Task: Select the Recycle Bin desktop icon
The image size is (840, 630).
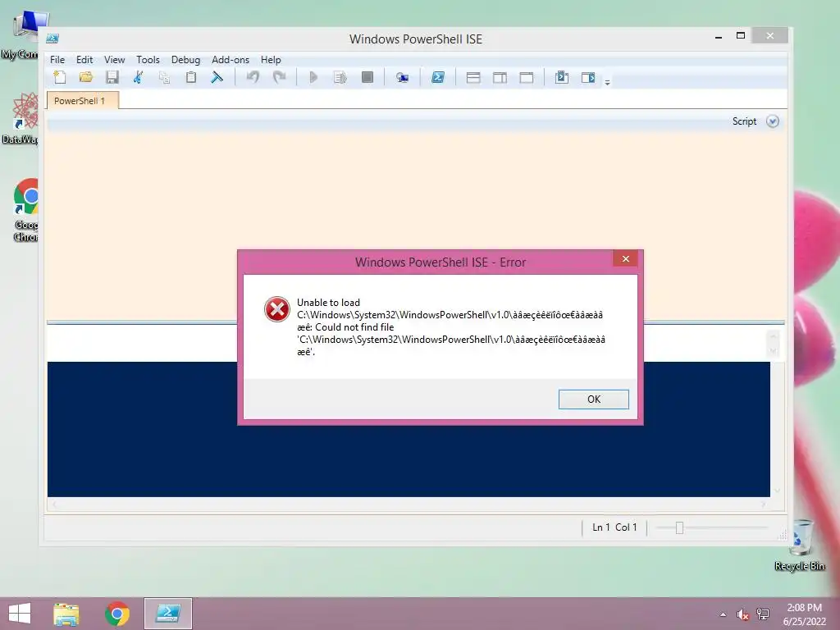Action: coord(800,545)
